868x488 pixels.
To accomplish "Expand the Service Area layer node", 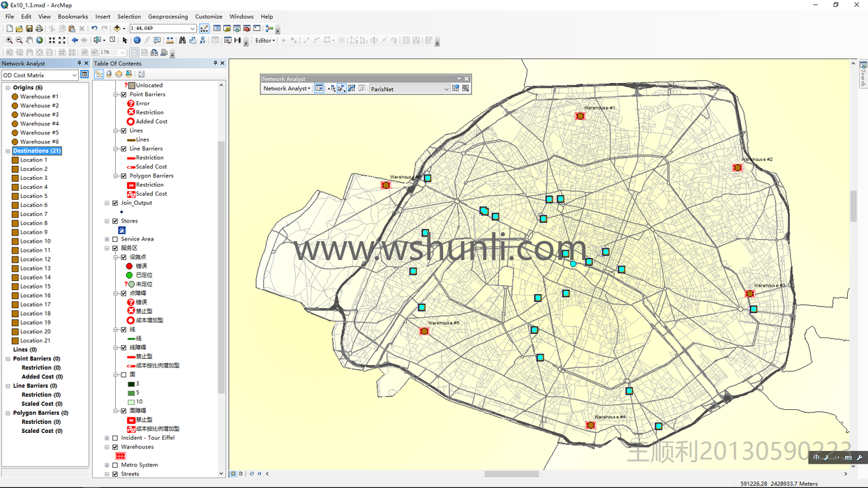I will point(107,239).
